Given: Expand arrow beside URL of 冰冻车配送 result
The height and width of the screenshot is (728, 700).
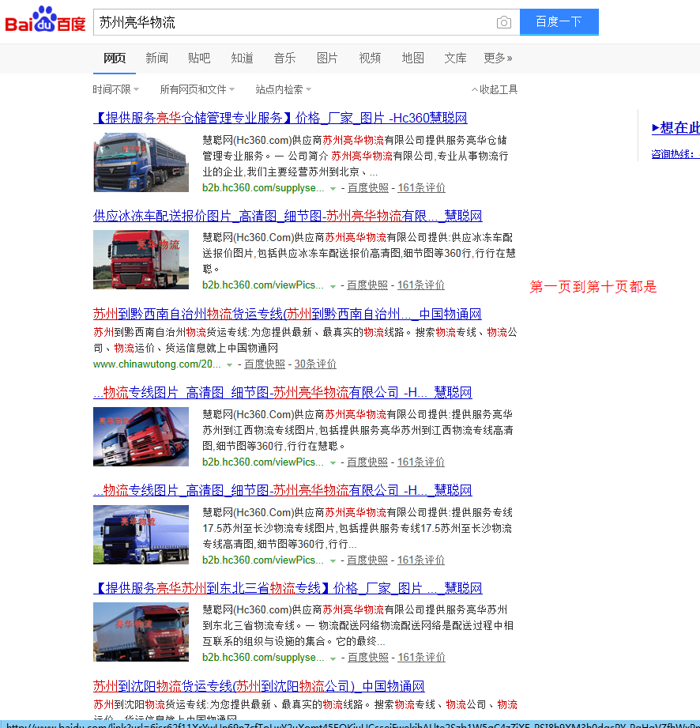Looking at the screenshot, I should tap(333, 286).
